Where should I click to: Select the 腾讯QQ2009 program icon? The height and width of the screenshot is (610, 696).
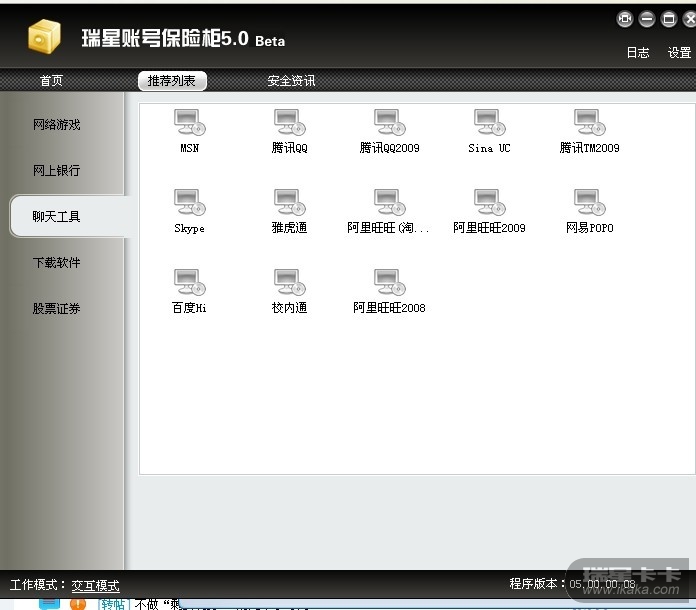tap(389, 123)
